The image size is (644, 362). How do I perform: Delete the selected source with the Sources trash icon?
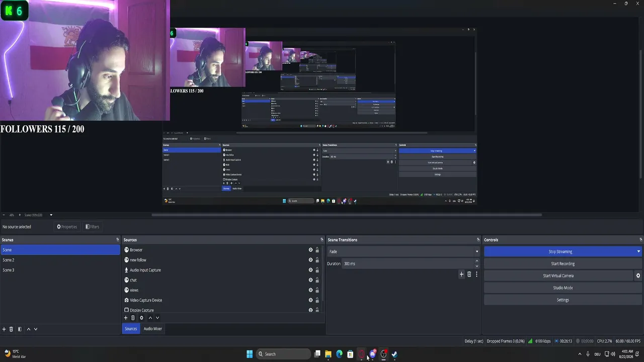point(133,318)
